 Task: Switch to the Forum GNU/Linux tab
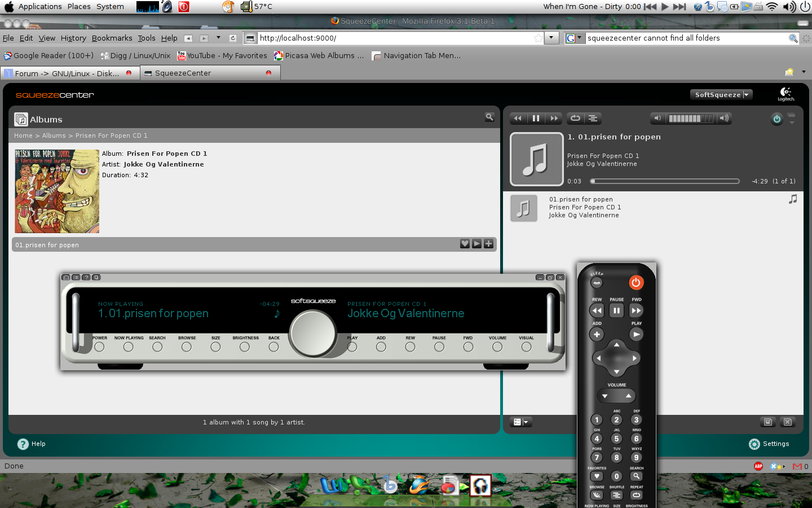tap(70, 73)
